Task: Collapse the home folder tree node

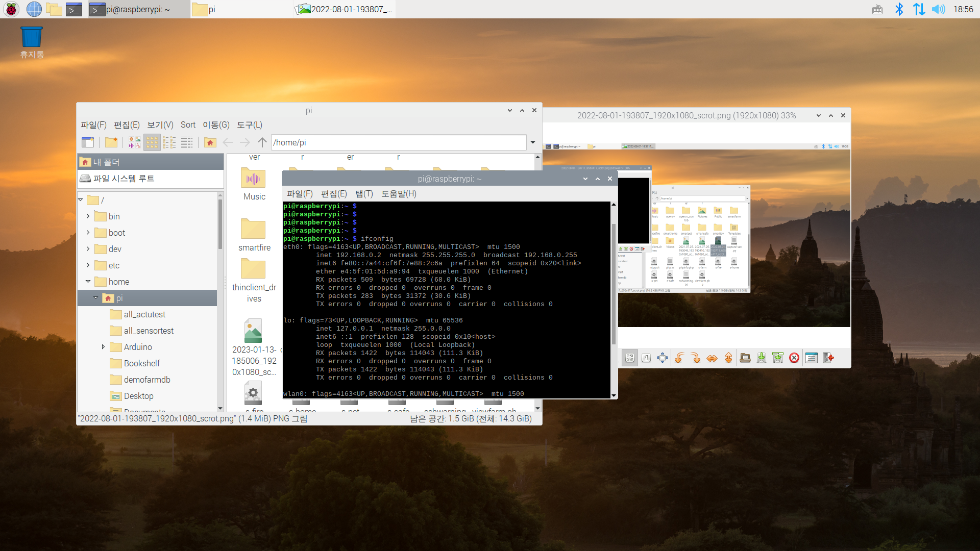Action: click(x=88, y=282)
